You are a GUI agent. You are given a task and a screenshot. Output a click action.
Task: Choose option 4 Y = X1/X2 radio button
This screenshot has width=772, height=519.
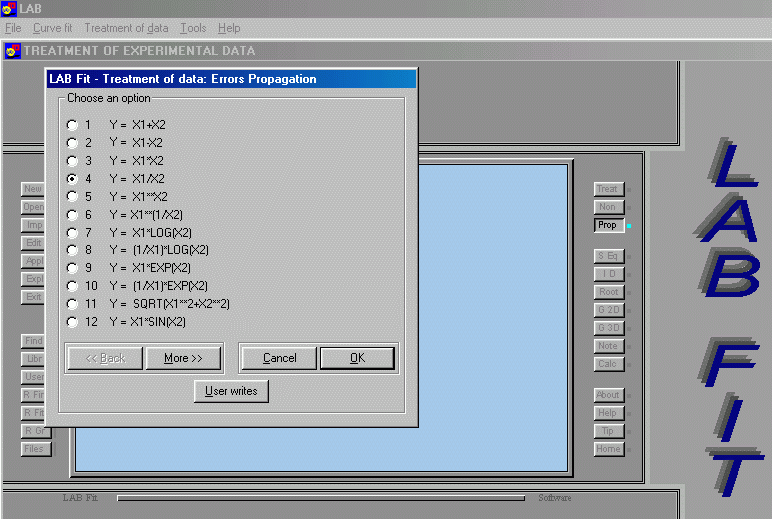pyautogui.click(x=72, y=178)
